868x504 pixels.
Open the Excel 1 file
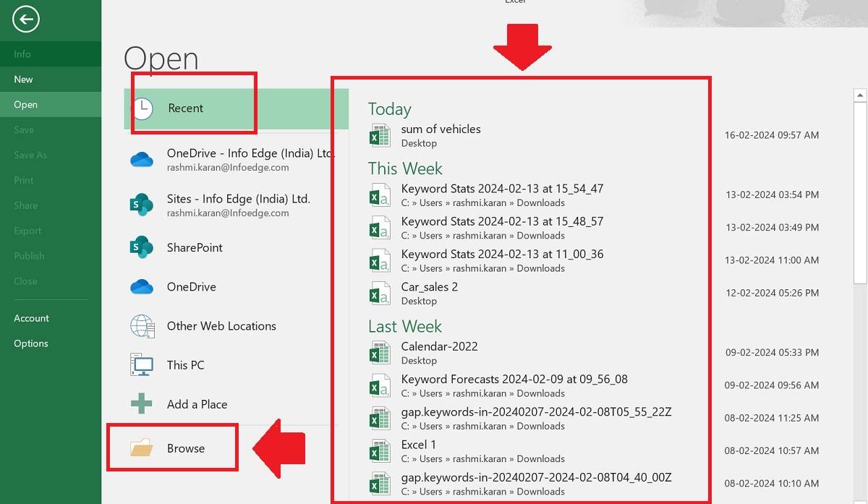(419, 445)
